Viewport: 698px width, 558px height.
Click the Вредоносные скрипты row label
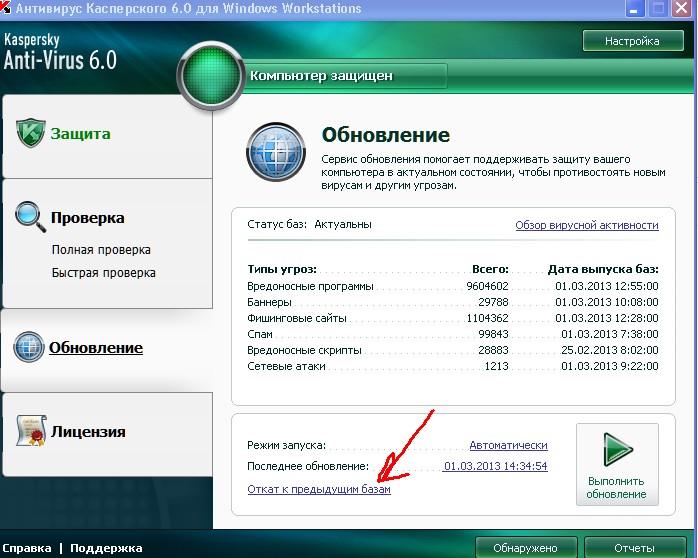pos(304,350)
